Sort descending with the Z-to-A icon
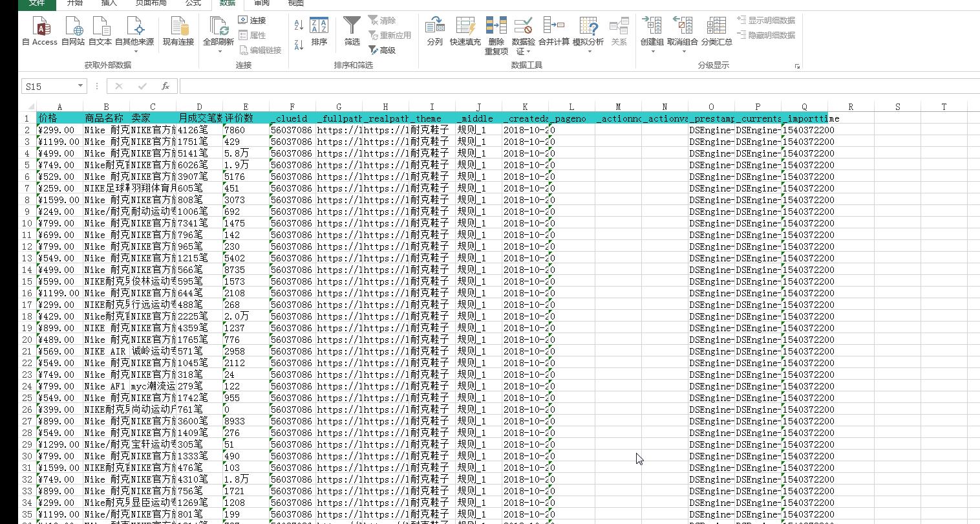Image resolution: width=980 pixels, height=524 pixels. 299,45
